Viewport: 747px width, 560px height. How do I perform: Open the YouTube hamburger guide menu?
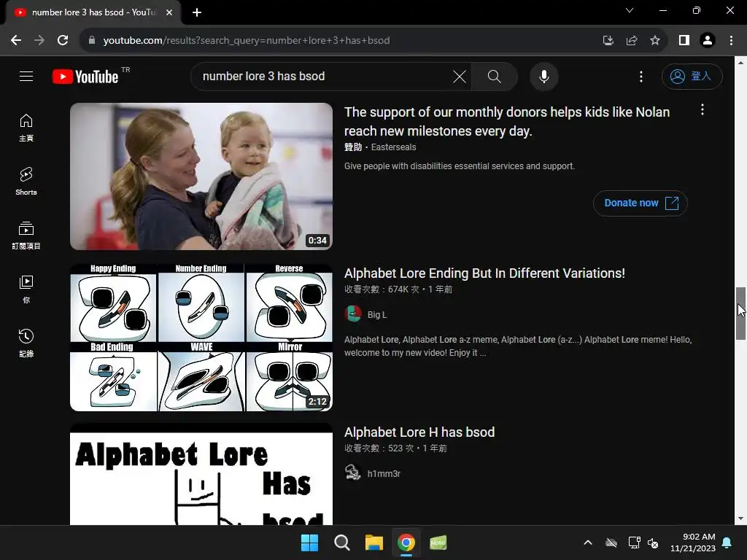click(x=26, y=76)
